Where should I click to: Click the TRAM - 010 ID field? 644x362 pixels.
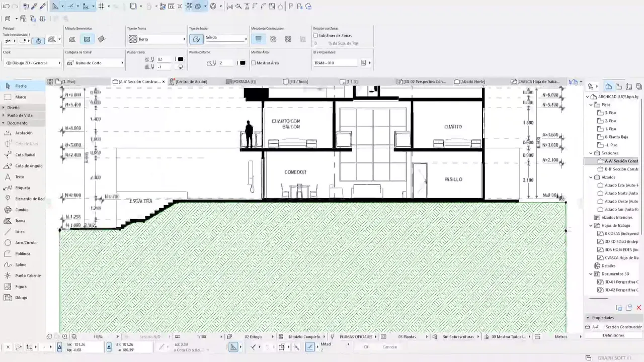pyautogui.click(x=336, y=63)
